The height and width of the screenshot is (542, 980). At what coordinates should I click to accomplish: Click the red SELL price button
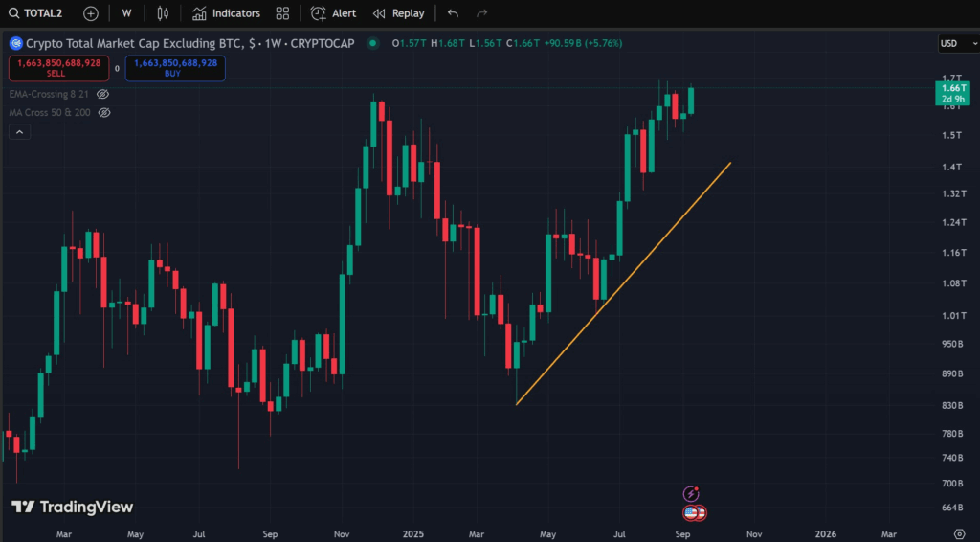click(58, 68)
